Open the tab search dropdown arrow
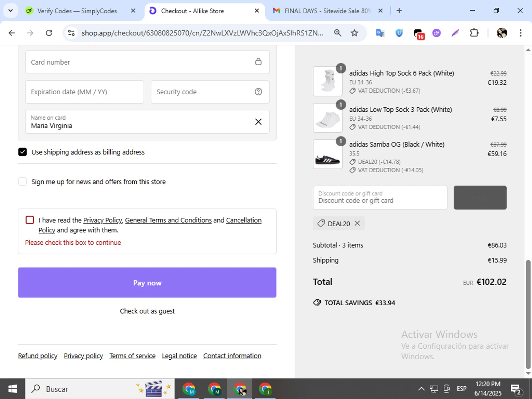The height and width of the screenshot is (399, 532). click(11, 11)
